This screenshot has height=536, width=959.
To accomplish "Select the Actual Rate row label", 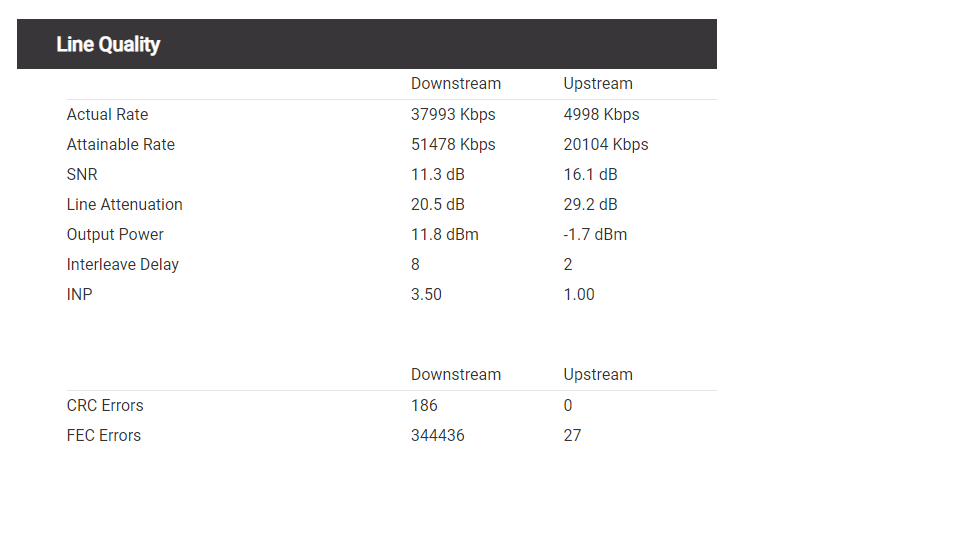I will click(x=107, y=114).
